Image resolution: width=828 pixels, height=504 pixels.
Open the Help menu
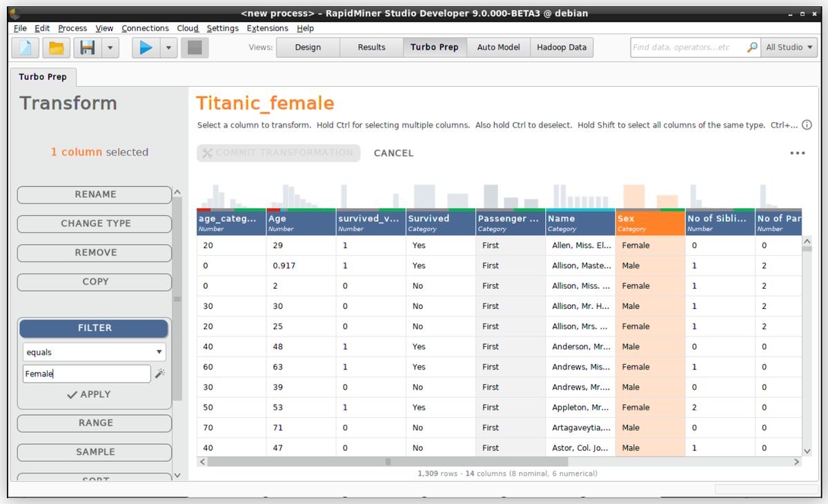click(305, 28)
